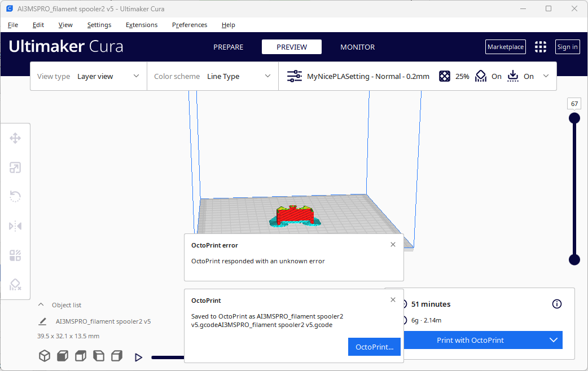Close the OctoPrint error message
Viewport: 588px width, 371px height.
pos(393,245)
